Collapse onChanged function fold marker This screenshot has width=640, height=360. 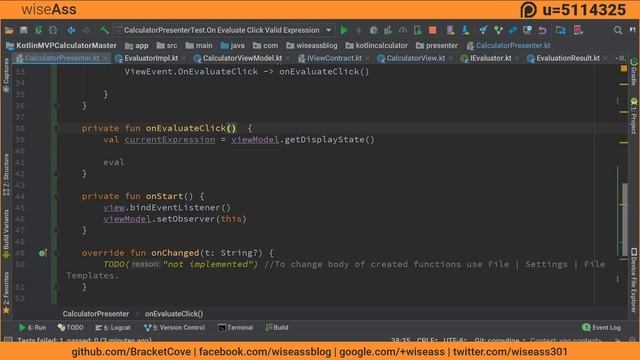57,253
